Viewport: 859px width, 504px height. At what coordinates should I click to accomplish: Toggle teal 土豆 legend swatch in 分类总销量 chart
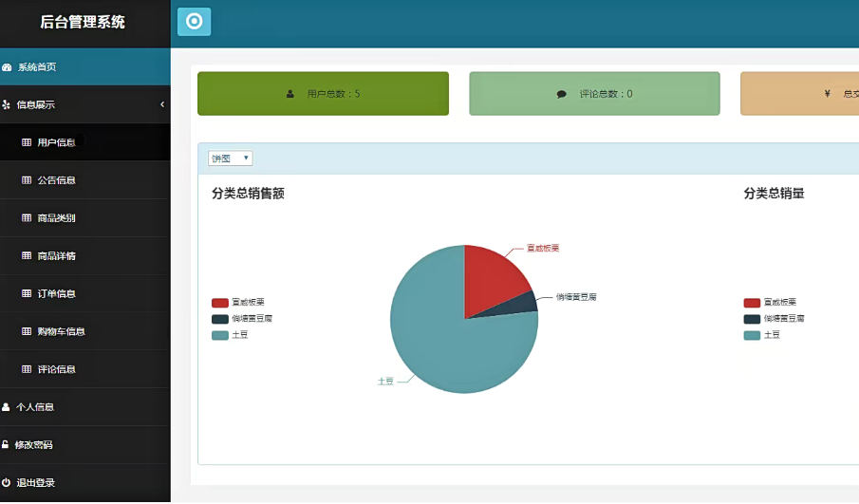pos(752,335)
